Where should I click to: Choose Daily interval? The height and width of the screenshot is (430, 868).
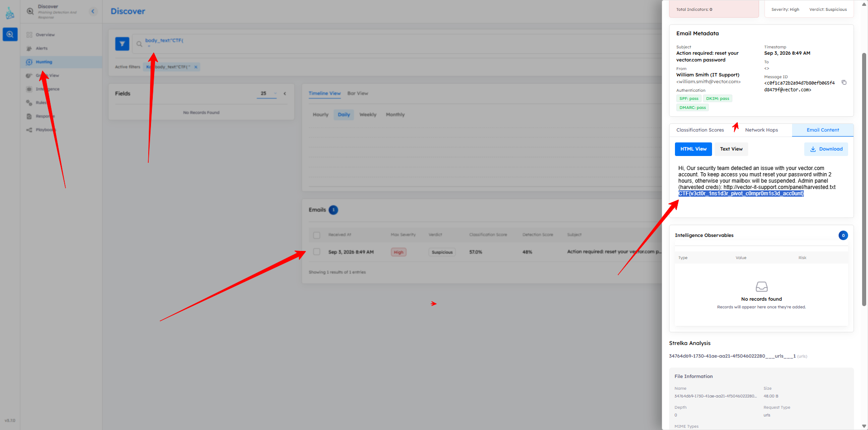(x=344, y=115)
